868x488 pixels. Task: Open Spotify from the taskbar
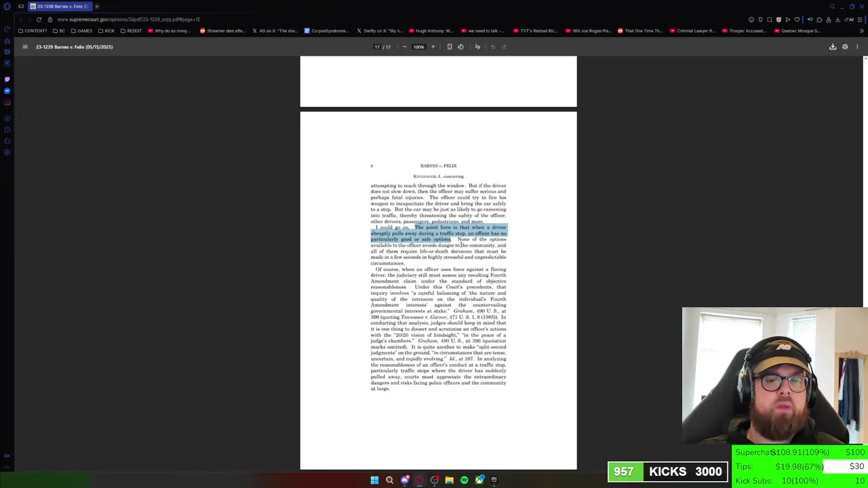464,480
